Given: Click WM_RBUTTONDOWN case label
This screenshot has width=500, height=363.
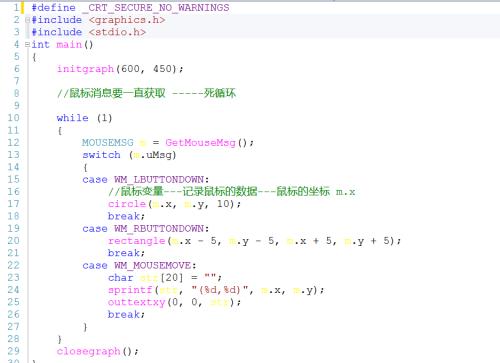Looking at the screenshot, I should pyautogui.click(x=159, y=229).
